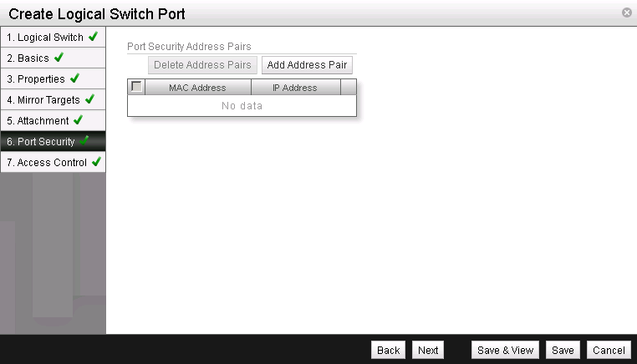Sort by the IP Address column header
This screenshot has height=364, width=637.
(294, 88)
